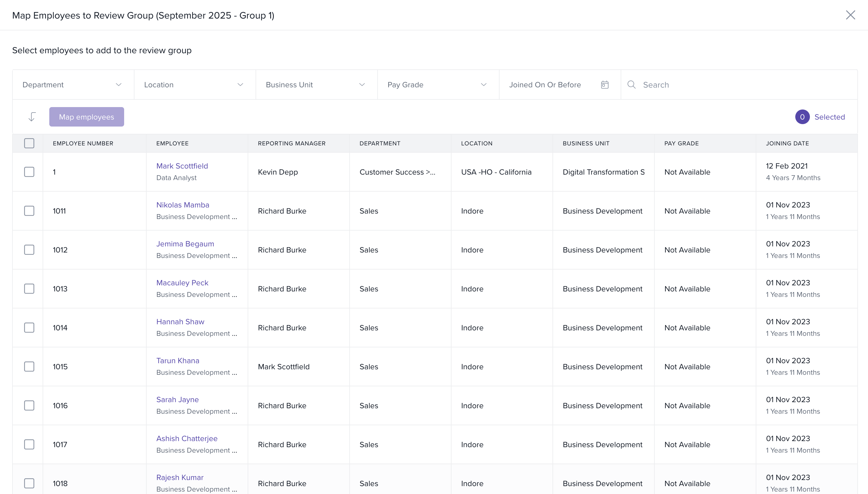Open the Department filter dropdown
The height and width of the screenshot is (494, 868).
[73, 85]
